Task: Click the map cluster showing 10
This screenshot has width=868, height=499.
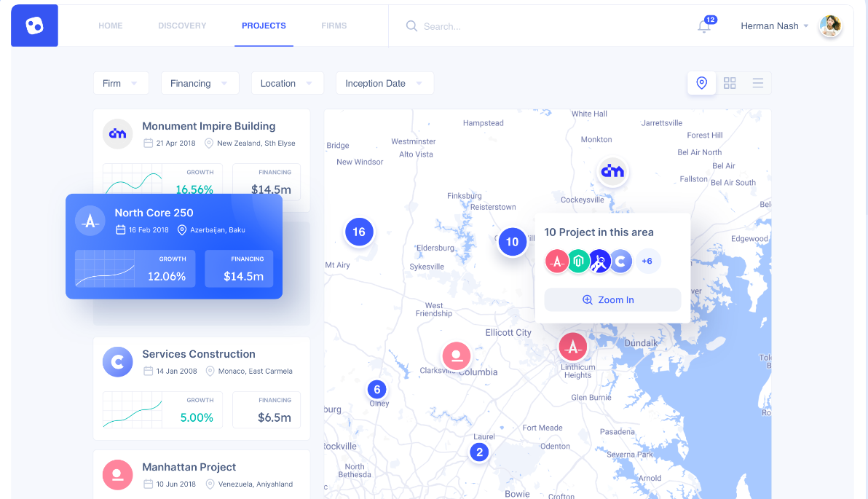Action: [x=512, y=241]
